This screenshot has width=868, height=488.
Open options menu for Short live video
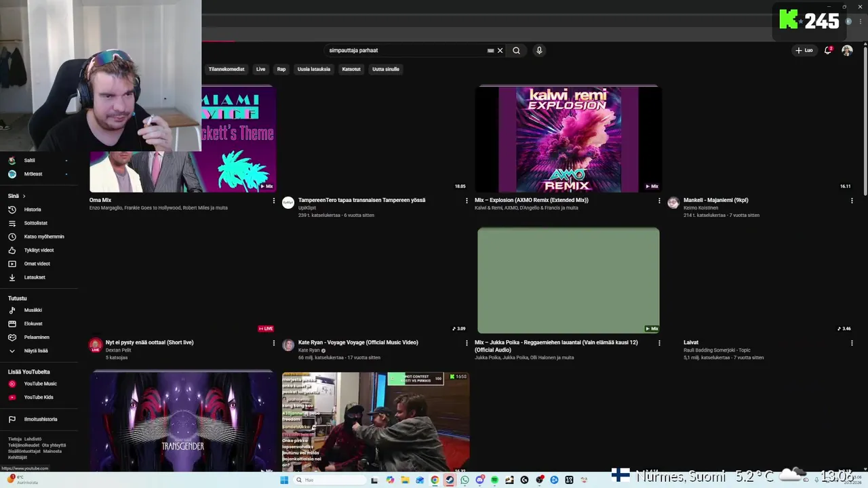274,343
